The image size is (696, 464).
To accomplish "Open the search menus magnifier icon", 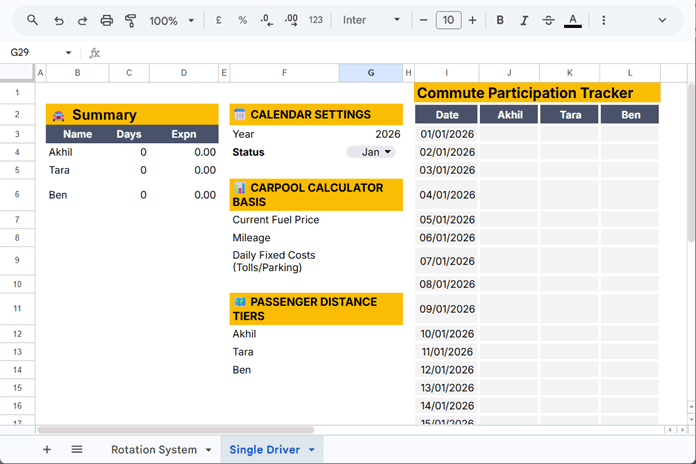I will click(32, 20).
